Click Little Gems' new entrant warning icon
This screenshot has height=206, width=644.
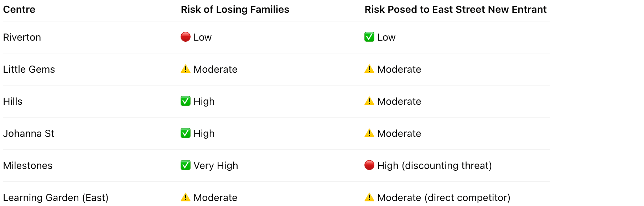click(369, 69)
